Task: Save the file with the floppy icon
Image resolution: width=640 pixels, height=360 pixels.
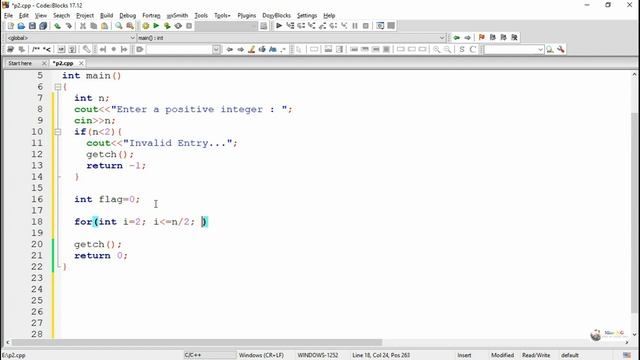Action: tap(32, 26)
